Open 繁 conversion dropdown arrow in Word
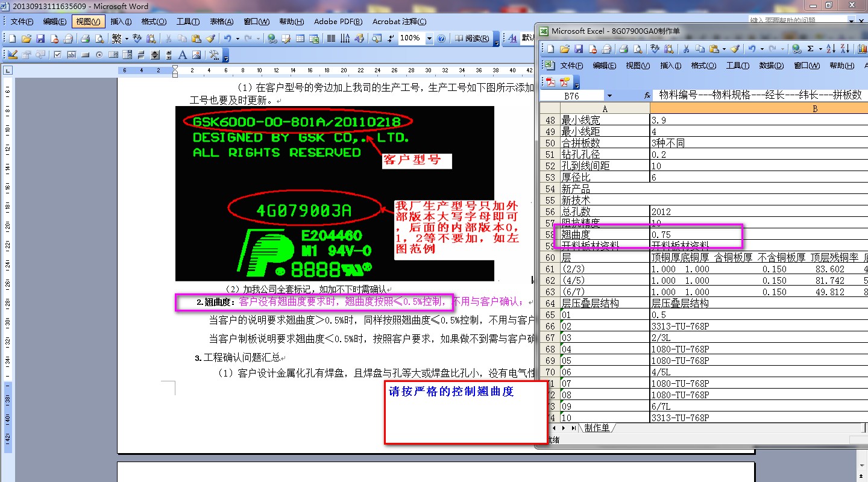 point(127,39)
